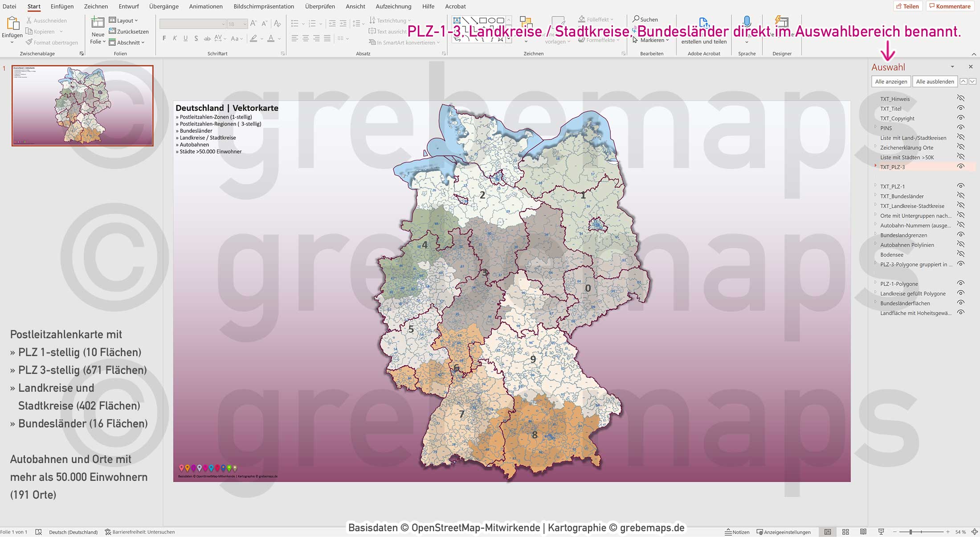Show the hidden TXT_Hinweis layer
Viewport: 980px width, 537px height.
(x=960, y=98)
